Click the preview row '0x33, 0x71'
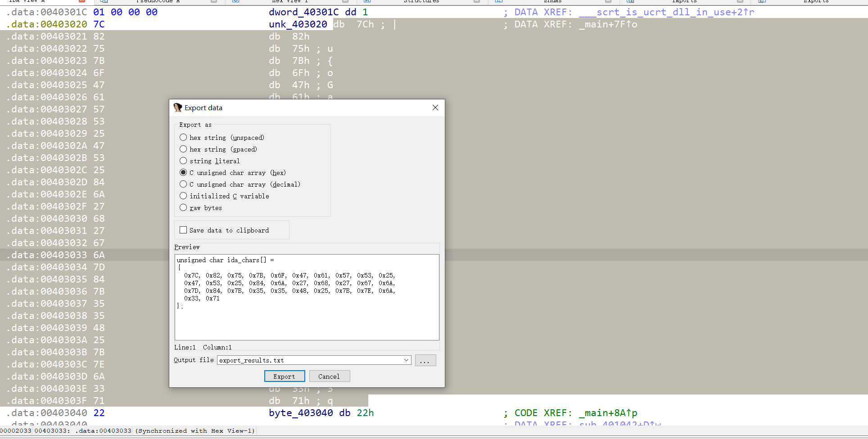Screen dimensions: 868x439 202,298
